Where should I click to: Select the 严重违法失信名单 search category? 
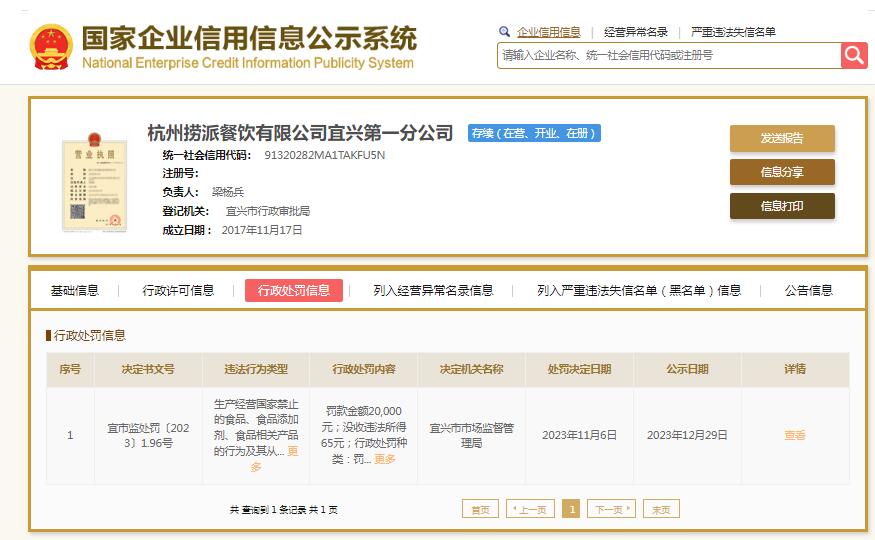733,32
